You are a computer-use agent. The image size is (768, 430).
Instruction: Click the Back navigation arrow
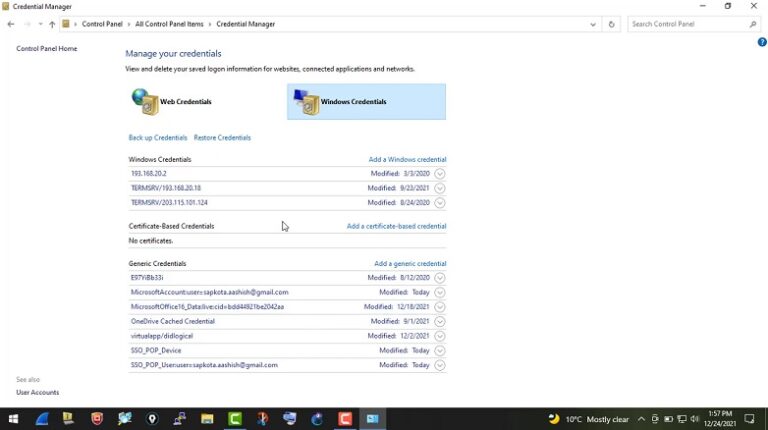coord(11,24)
